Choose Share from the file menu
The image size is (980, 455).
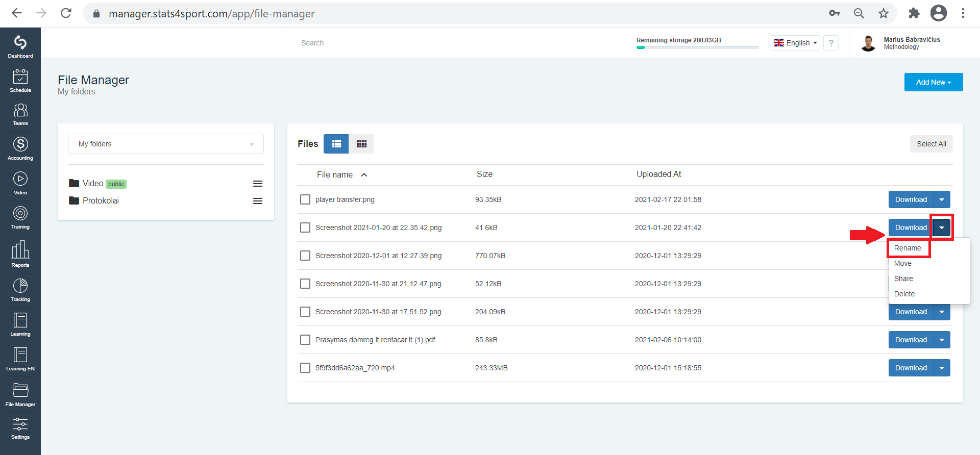pyautogui.click(x=903, y=279)
